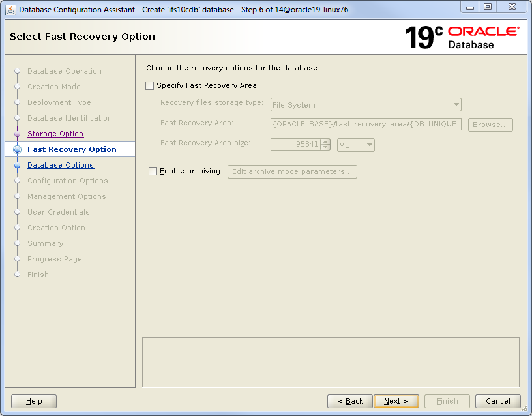The image size is (532, 416).
Task: Click the Creation Option step label
Action: click(56, 228)
